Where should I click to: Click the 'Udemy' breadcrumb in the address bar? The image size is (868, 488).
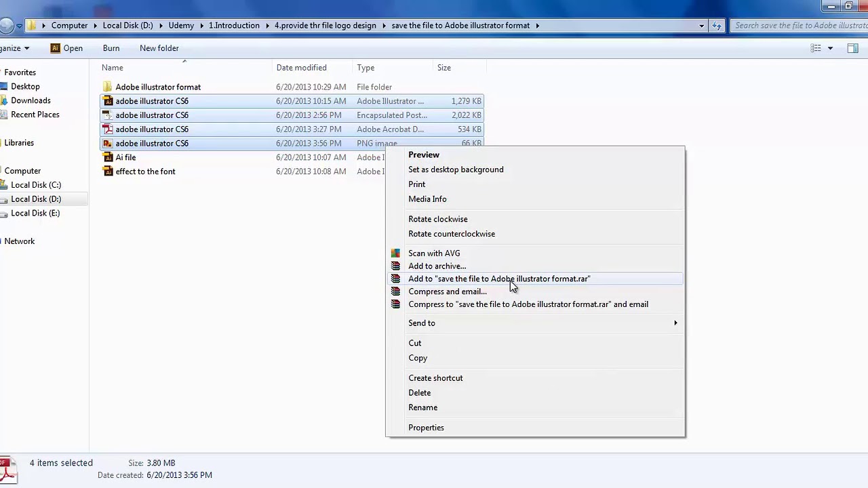(181, 26)
